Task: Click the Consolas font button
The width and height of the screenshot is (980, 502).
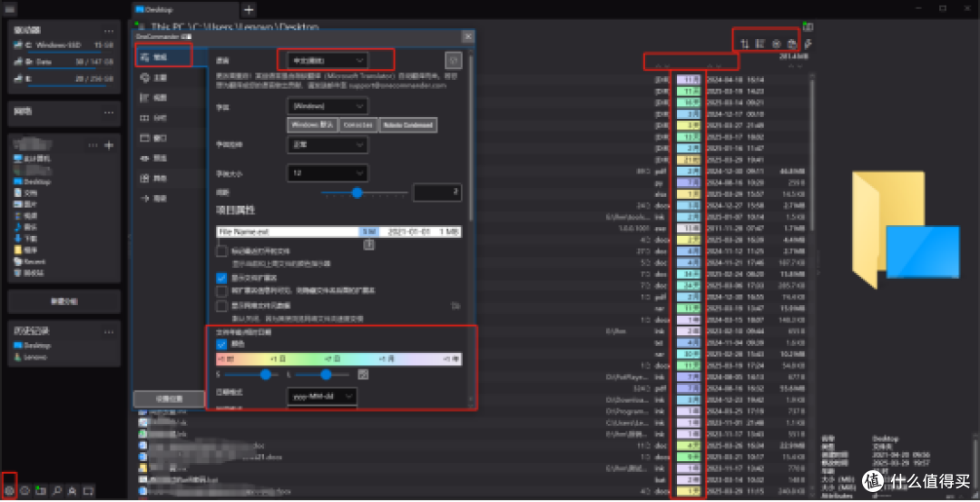Action: click(358, 125)
